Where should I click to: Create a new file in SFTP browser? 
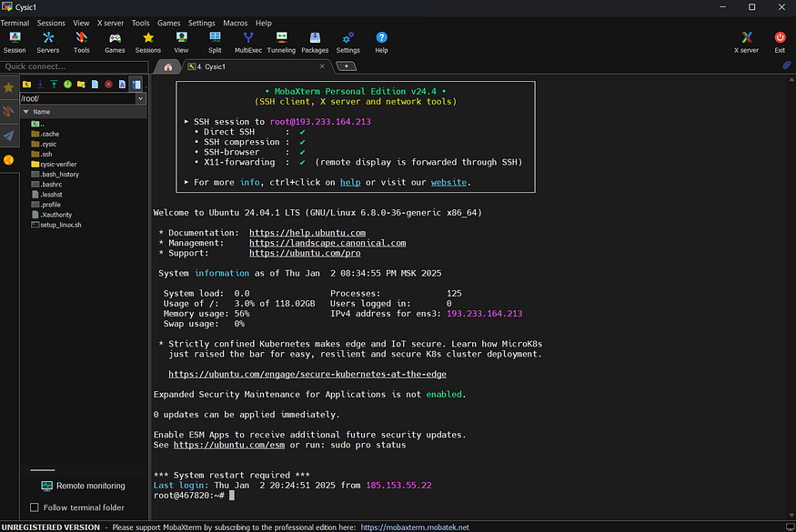pyautogui.click(x=95, y=85)
